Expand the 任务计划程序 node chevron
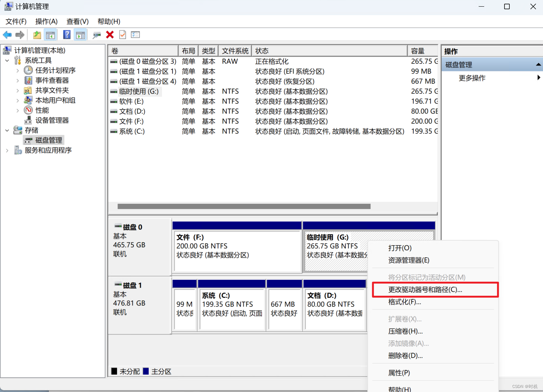 (18, 70)
